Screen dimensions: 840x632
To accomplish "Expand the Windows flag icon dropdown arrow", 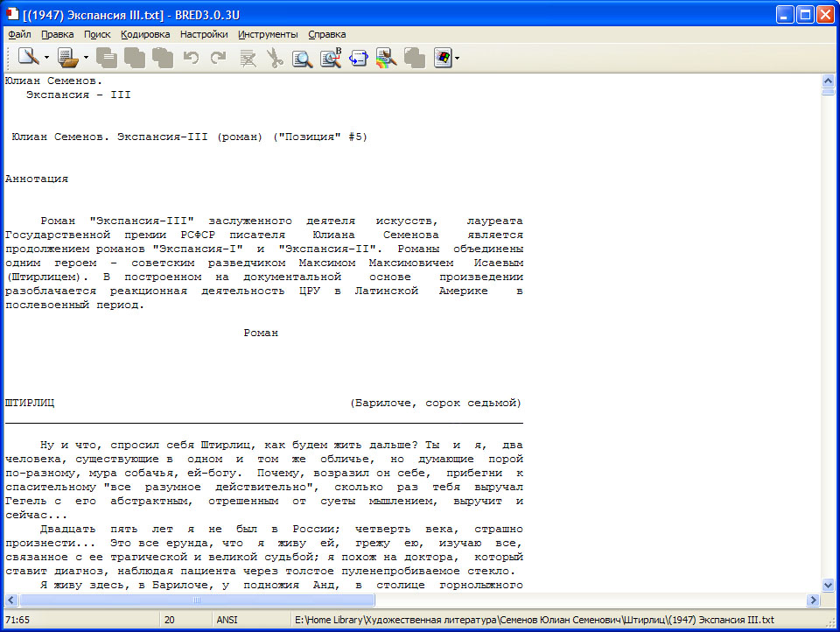I will pyautogui.click(x=457, y=58).
